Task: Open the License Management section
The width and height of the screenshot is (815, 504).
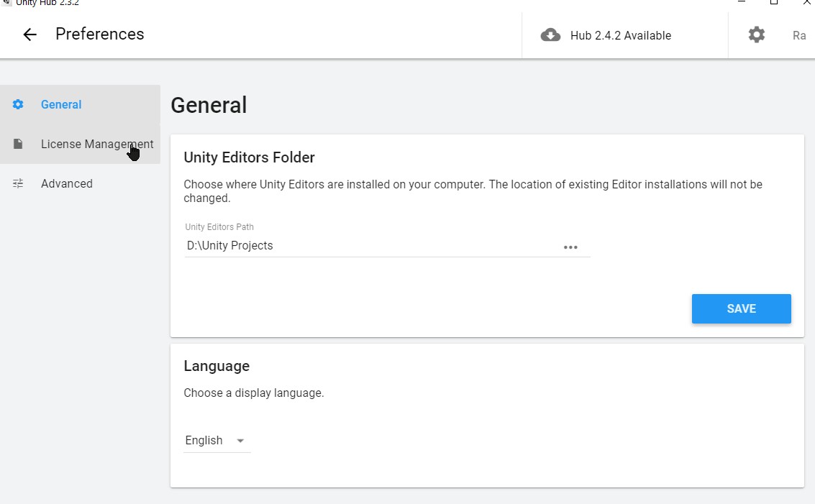Action: (x=80, y=144)
